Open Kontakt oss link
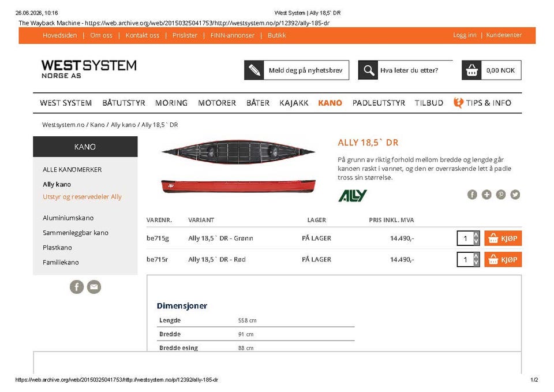Image resolution: width=554 pixels, height=392 pixels. (x=143, y=35)
